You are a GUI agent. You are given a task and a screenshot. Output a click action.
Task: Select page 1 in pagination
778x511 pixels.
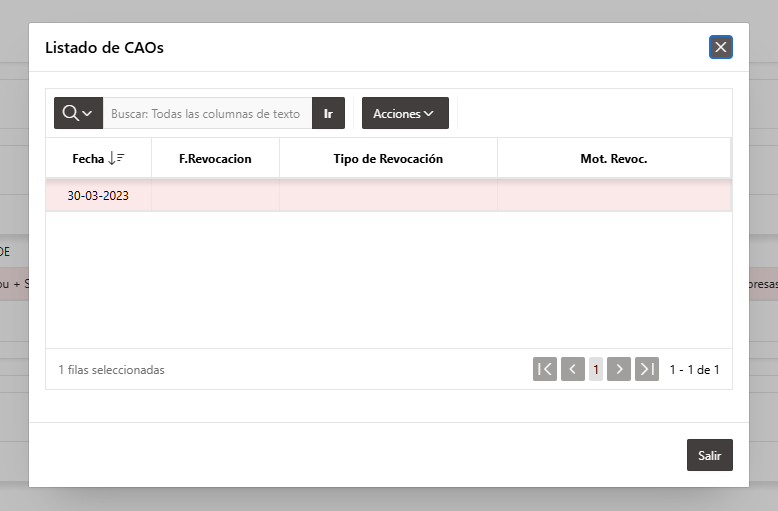coord(596,369)
